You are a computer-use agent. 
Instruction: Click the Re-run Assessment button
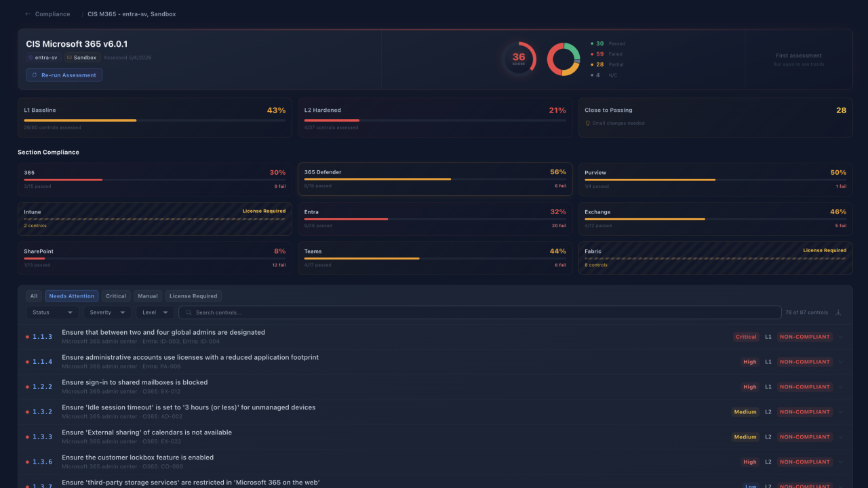[x=64, y=75]
